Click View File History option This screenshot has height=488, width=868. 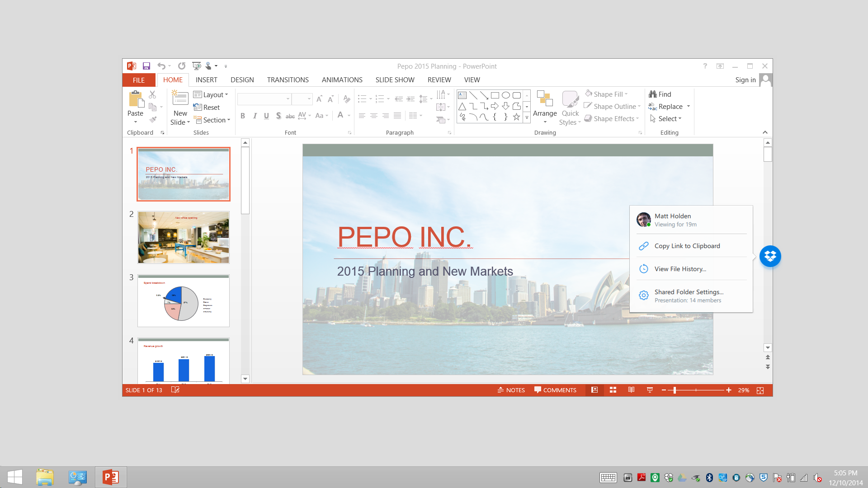pos(680,269)
